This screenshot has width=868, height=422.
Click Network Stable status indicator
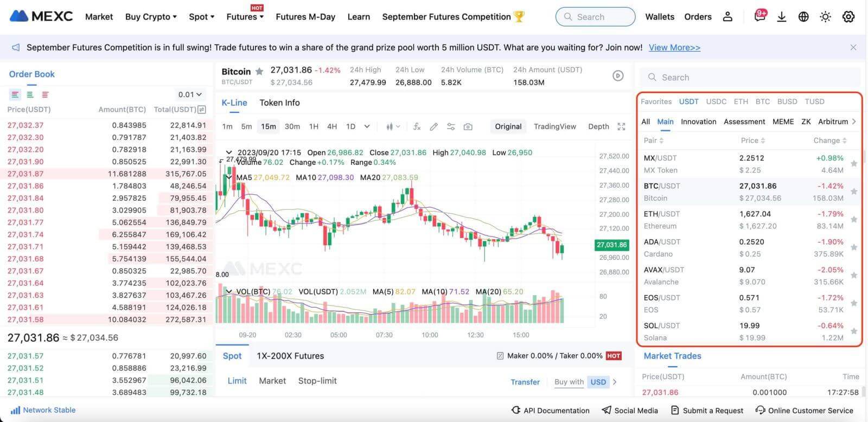point(43,410)
